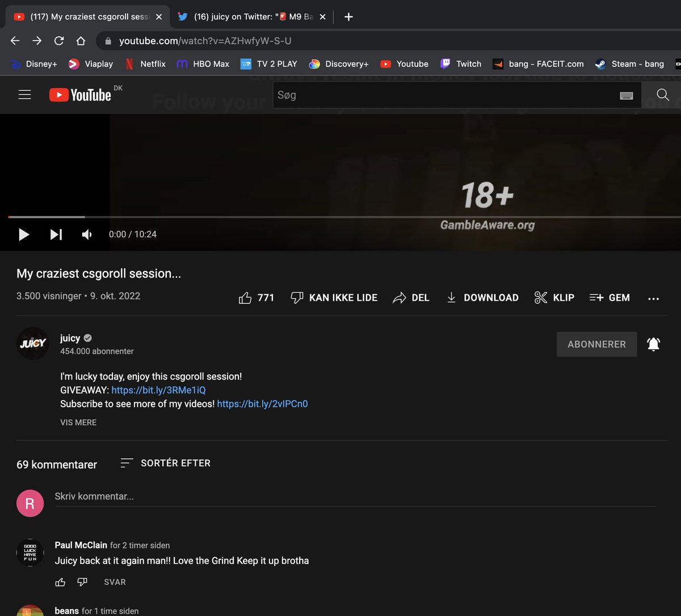
Task: Click the '3.500 visninger' view count text
Action: point(49,296)
